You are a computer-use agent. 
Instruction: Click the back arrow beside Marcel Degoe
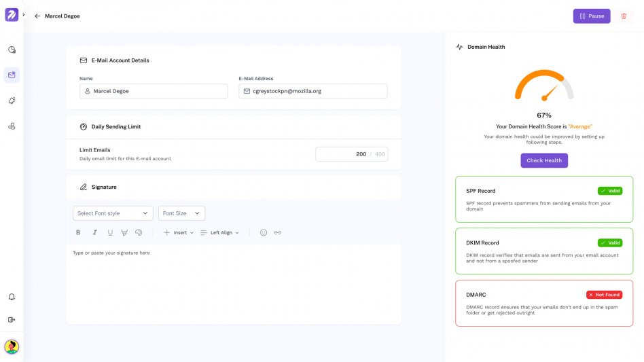pos(37,16)
